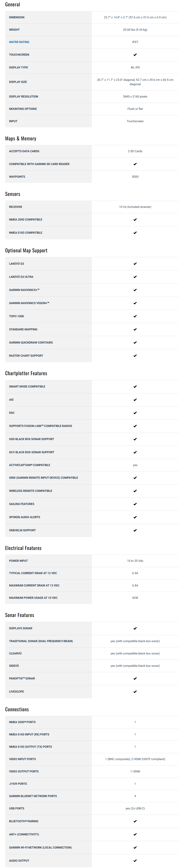This screenshot has width=180, height=868.
Task: Click the Sailing Features checkmark
Action: (135, 504)
